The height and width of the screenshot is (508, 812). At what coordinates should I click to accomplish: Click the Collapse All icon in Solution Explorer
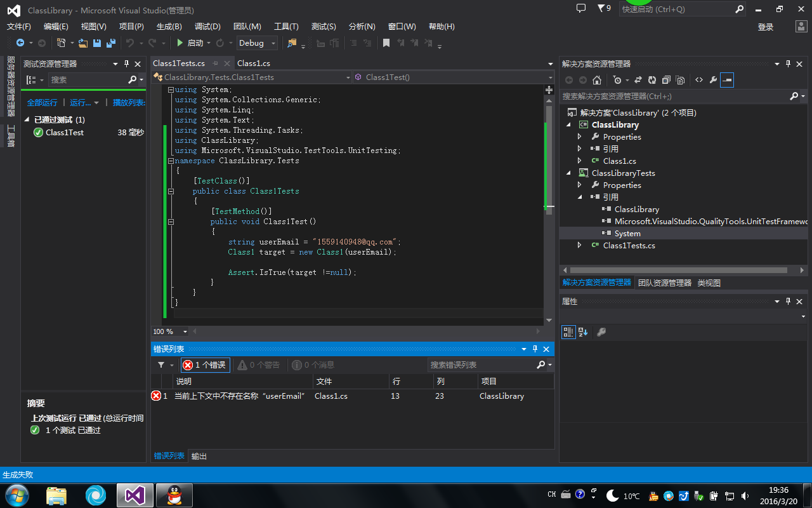(666, 80)
